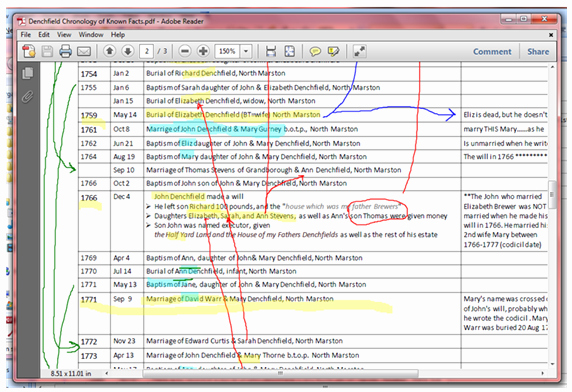Click 'Marriage of Edward Curtis' entry
572x392 pixels.
[244, 341]
